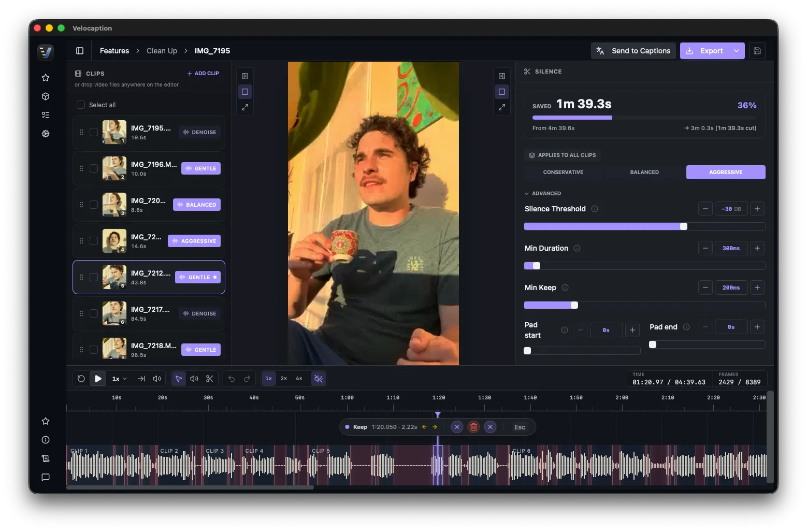The width and height of the screenshot is (807, 532).
Task: Toggle the muted-audio icon in timeline toolbar
Action: click(x=319, y=379)
